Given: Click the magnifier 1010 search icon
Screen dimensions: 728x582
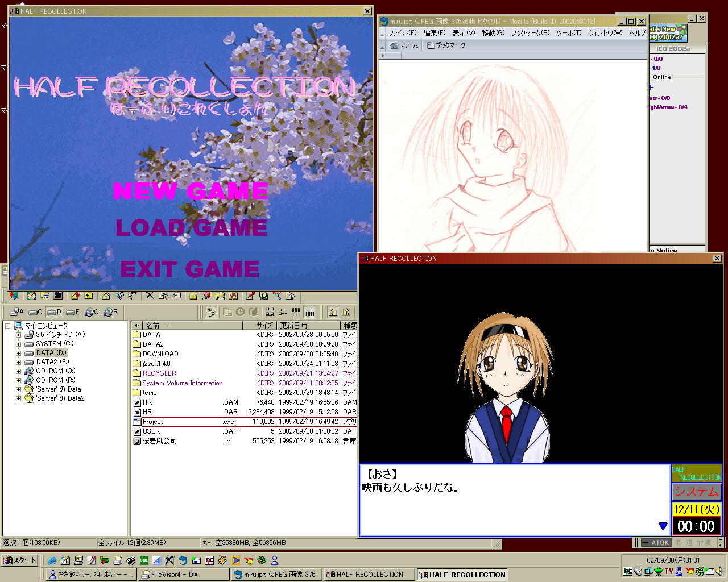Looking at the screenshot, I should (x=277, y=296).
